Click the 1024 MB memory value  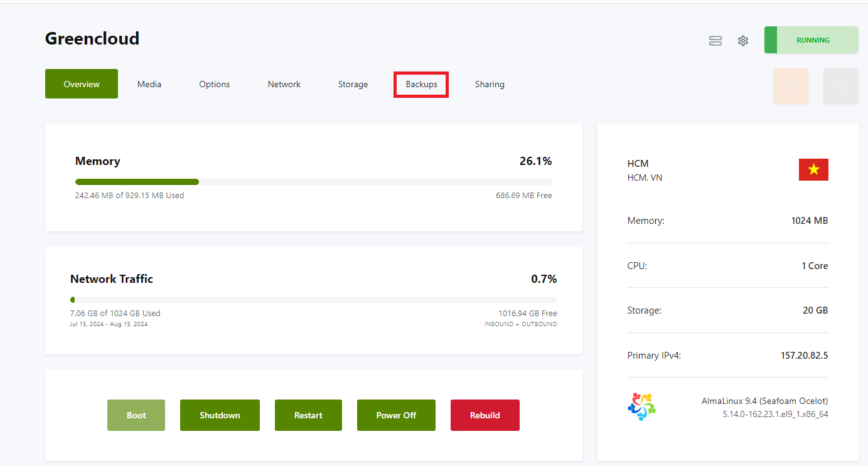tap(810, 221)
